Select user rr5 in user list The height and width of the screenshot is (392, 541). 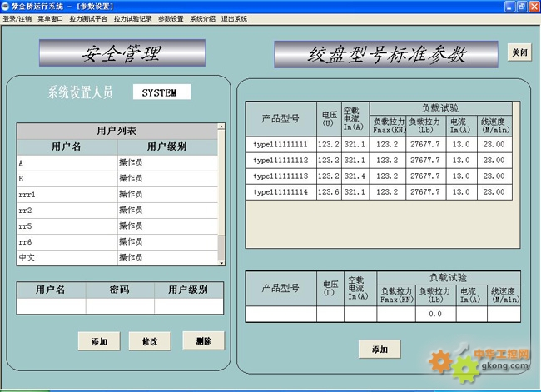pos(67,226)
